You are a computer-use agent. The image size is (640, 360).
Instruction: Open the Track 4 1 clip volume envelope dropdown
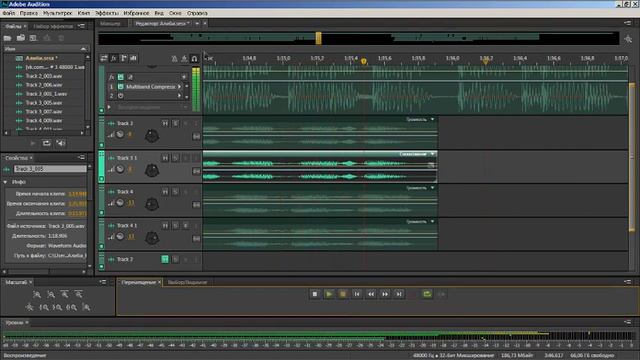(x=433, y=222)
